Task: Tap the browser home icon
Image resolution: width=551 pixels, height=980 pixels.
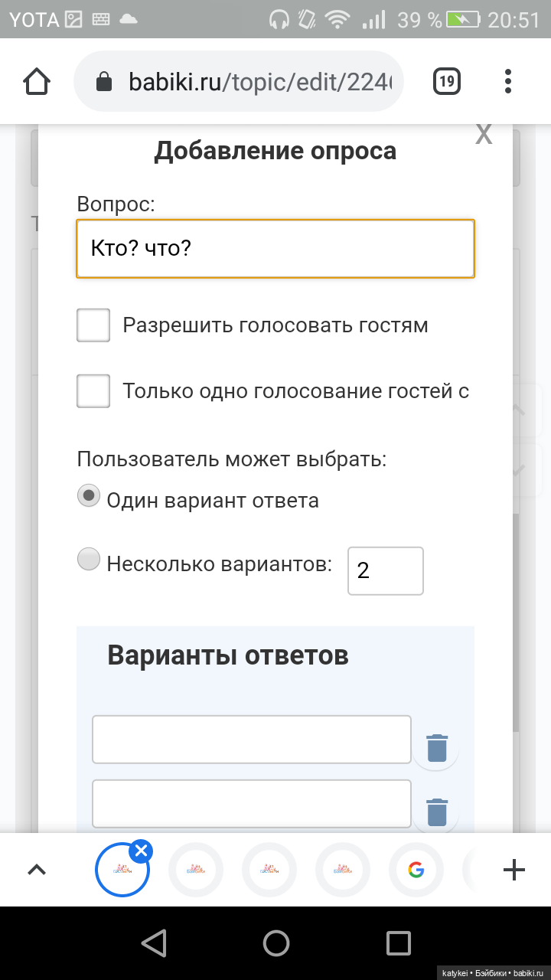Action: pos(37,81)
